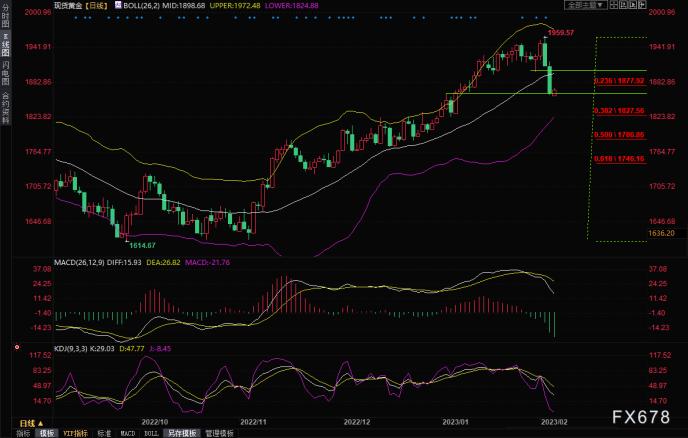
Task: Open the 全部主题 dropdown
Action: [x=585, y=5]
